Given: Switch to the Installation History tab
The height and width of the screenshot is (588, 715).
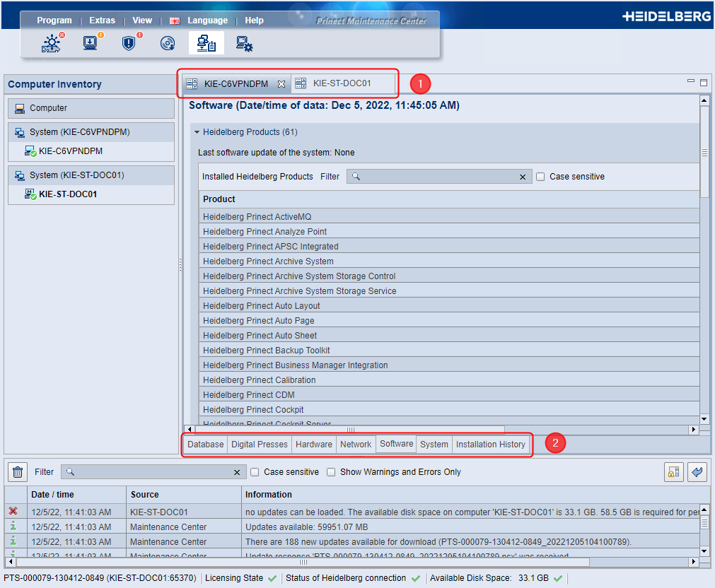Looking at the screenshot, I should point(490,445).
